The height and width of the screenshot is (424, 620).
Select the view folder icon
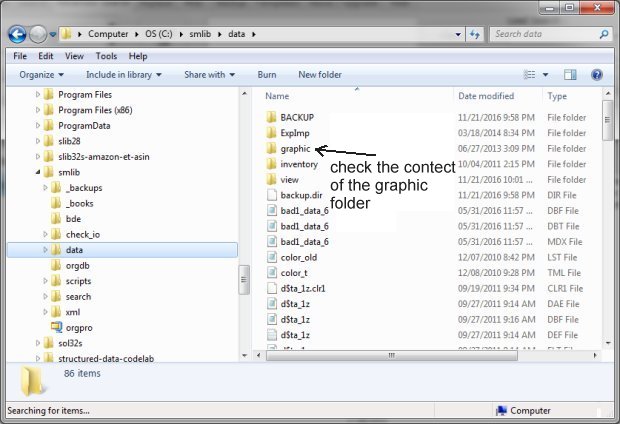(x=271, y=180)
